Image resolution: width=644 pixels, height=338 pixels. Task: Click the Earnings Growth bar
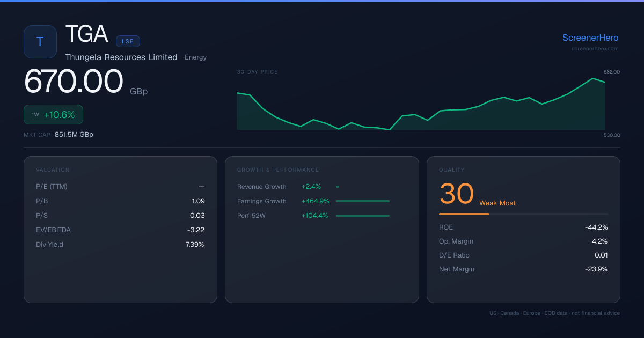pyautogui.click(x=363, y=201)
